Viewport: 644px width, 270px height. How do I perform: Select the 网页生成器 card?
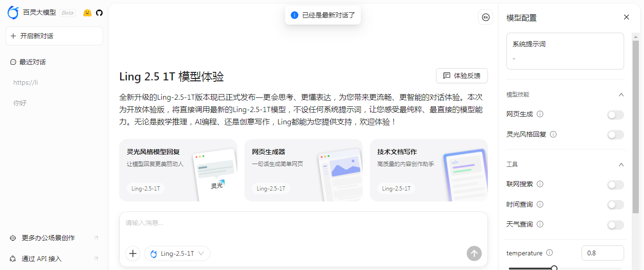coord(304,170)
